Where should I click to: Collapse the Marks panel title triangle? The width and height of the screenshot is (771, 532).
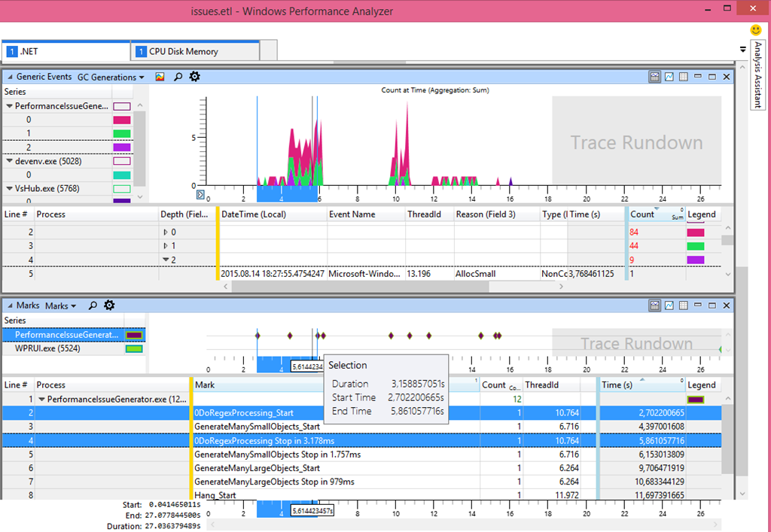coord(10,306)
